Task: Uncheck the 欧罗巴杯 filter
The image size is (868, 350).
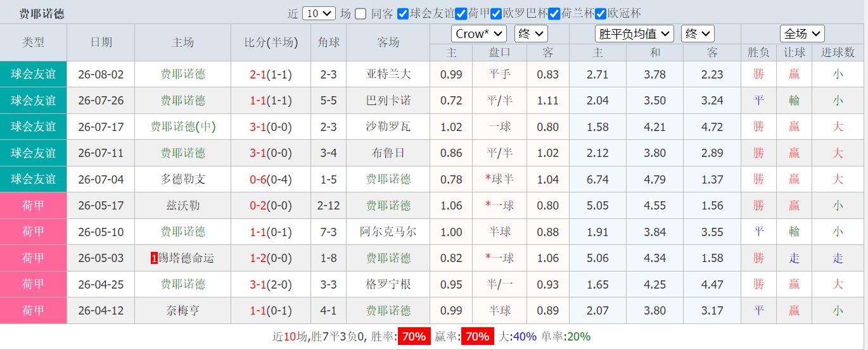Action: (495, 13)
